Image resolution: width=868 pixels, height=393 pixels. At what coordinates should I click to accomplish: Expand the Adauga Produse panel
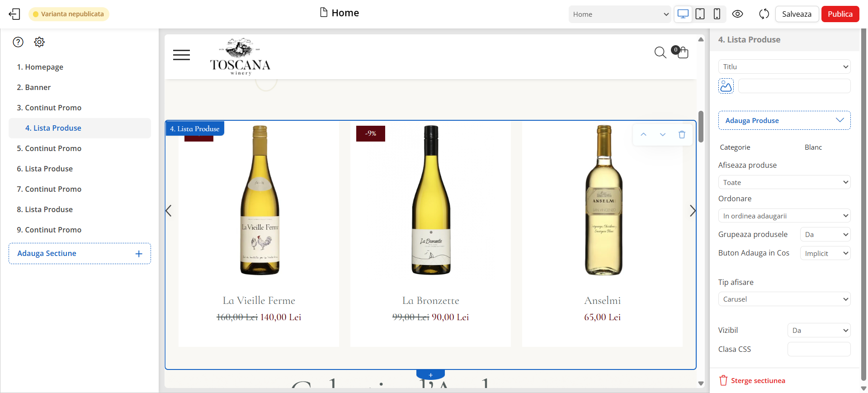click(x=784, y=120)
